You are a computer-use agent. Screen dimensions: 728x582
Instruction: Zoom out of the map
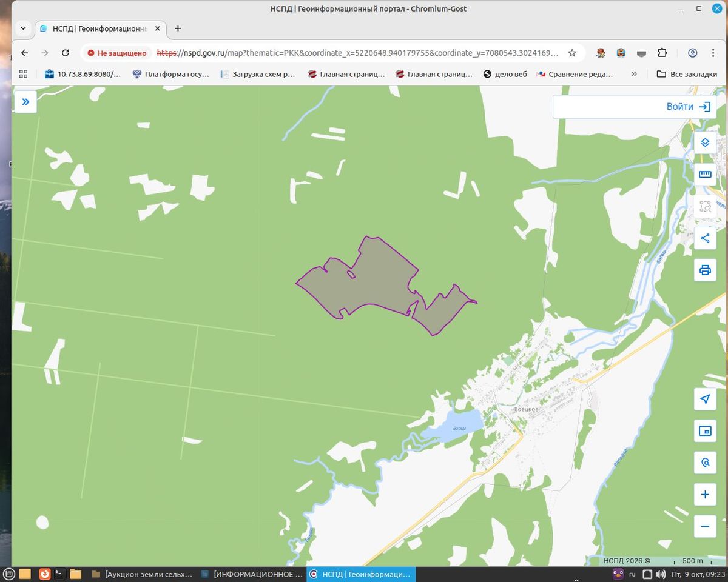pyautogui.click(x=705, y=526)
